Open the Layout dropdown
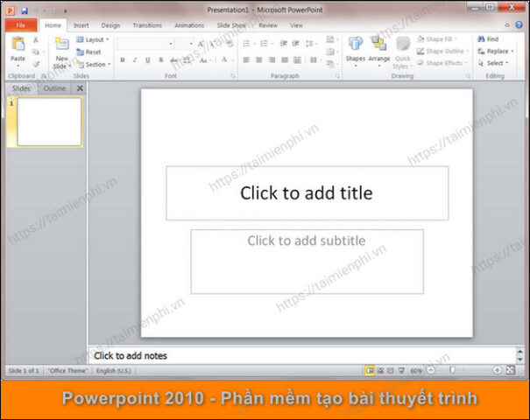Screen dimensions: 530x420 pos(93,40)
